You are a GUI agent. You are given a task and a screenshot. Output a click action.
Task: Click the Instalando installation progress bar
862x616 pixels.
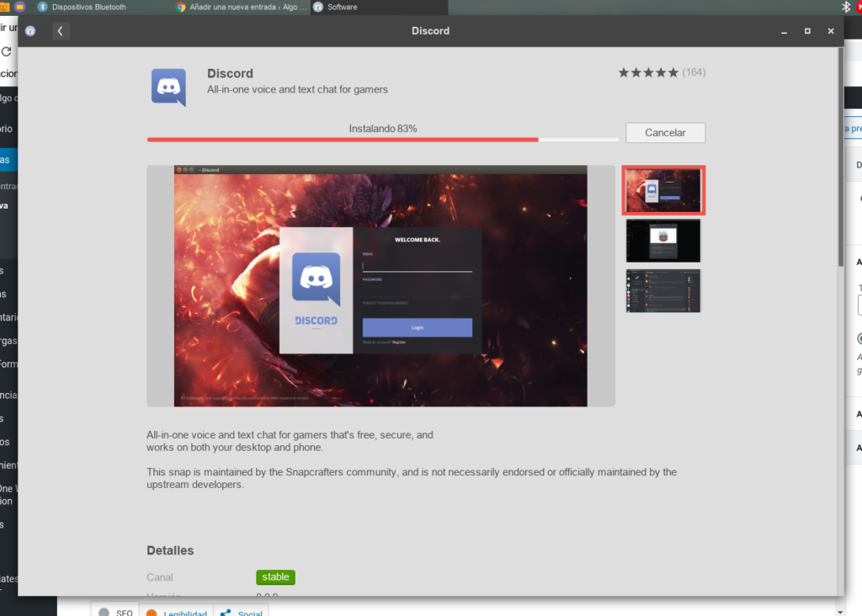(x=383, y=140)
